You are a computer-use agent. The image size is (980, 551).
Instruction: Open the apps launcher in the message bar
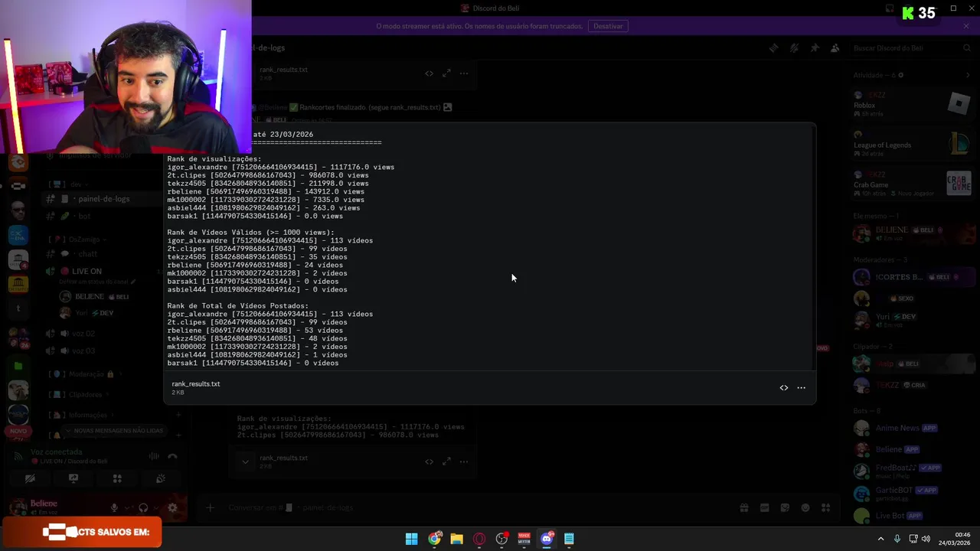[826, 508]
